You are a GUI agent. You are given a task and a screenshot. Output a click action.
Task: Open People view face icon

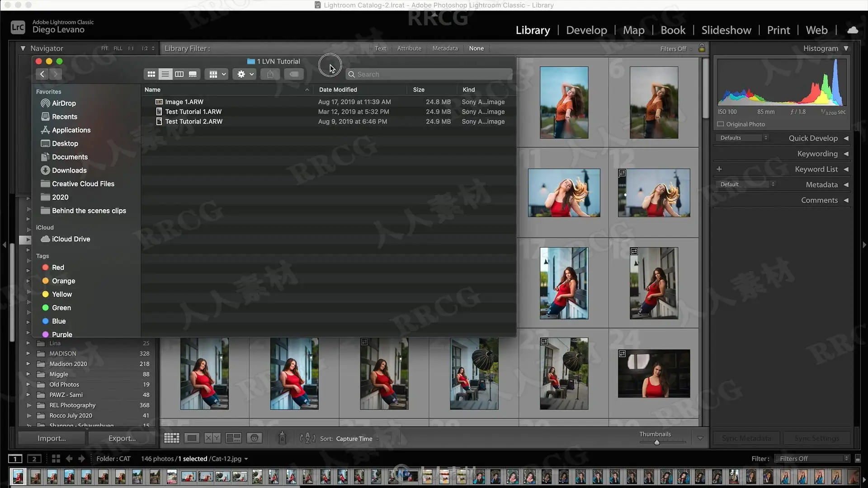(x=255, y=438)
